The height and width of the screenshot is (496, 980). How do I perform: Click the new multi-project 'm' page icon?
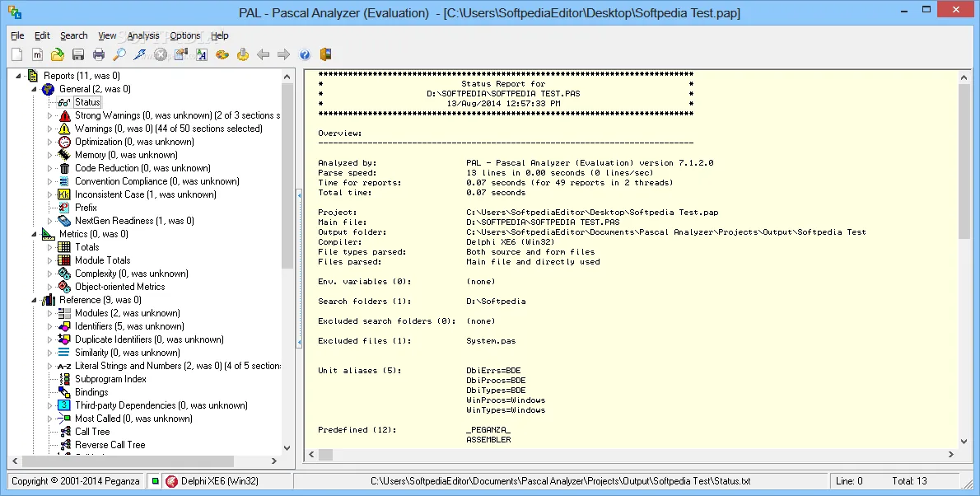tap(38, 55)
